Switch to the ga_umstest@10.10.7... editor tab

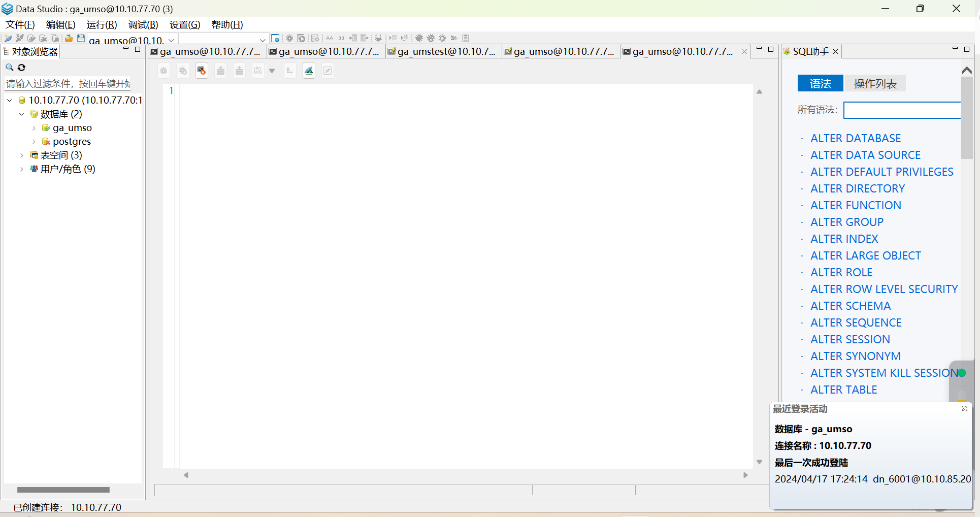pyautogui.click(x=444, y=51)
